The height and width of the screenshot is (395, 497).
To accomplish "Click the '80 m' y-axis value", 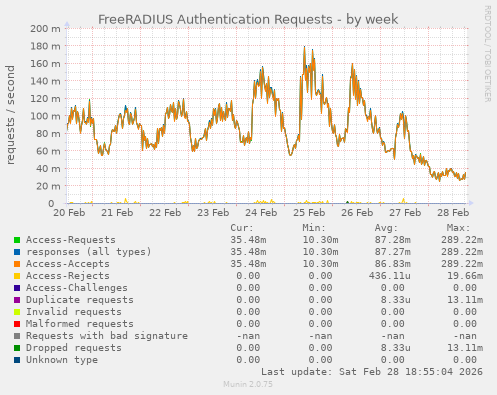I will pos(48,134).
